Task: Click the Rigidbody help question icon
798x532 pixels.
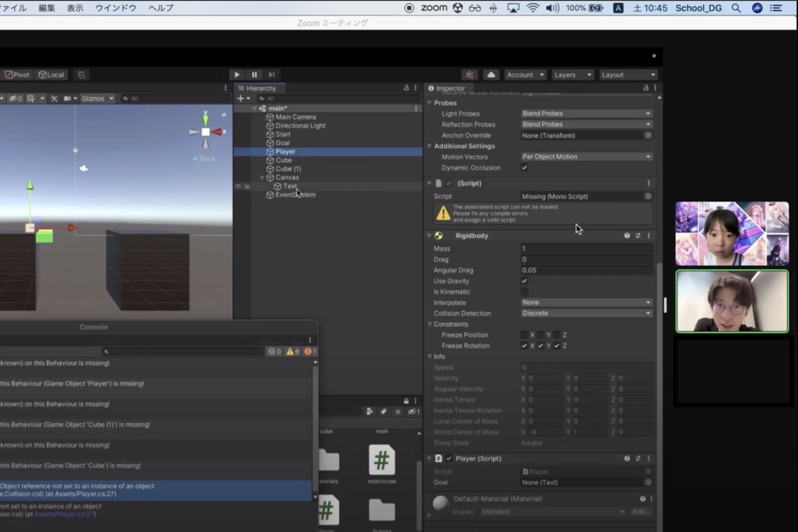Action: click(627, 236)
